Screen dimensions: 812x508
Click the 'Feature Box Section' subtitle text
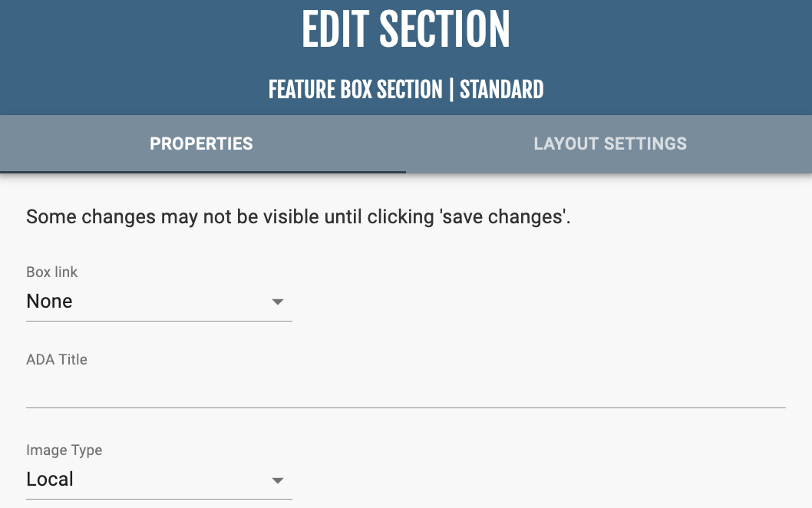point(355,90)
